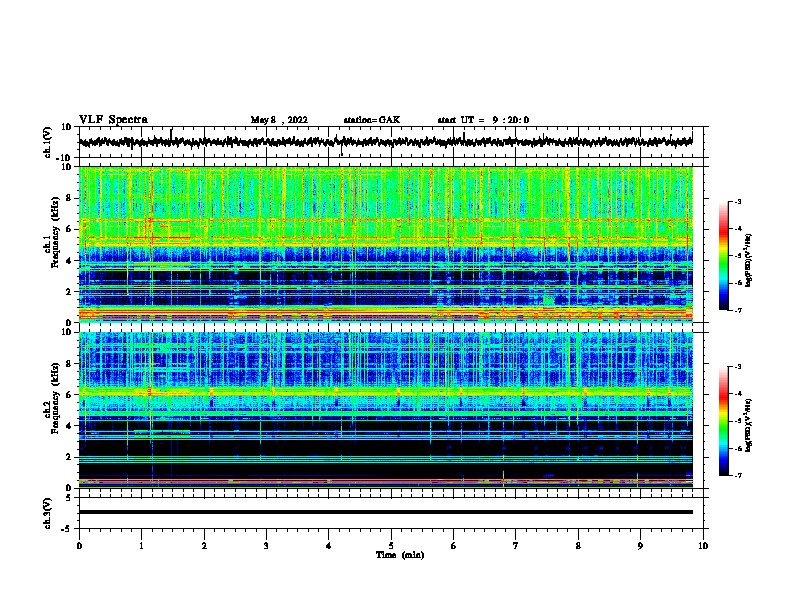Click the ch.3 flat black trace
The image size is (792, 612).
(x=386, y=512)
